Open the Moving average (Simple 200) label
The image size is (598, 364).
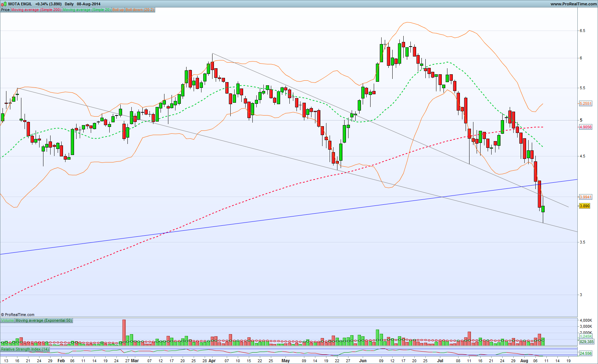click(36, 10)
